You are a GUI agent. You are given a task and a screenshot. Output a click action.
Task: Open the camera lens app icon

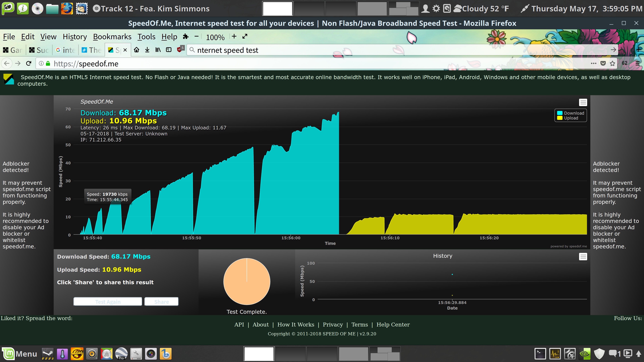click(151, 354)
